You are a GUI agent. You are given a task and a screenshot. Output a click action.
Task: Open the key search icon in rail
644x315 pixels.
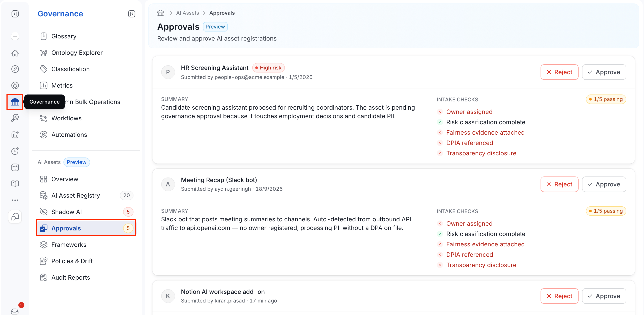(15, 118)
